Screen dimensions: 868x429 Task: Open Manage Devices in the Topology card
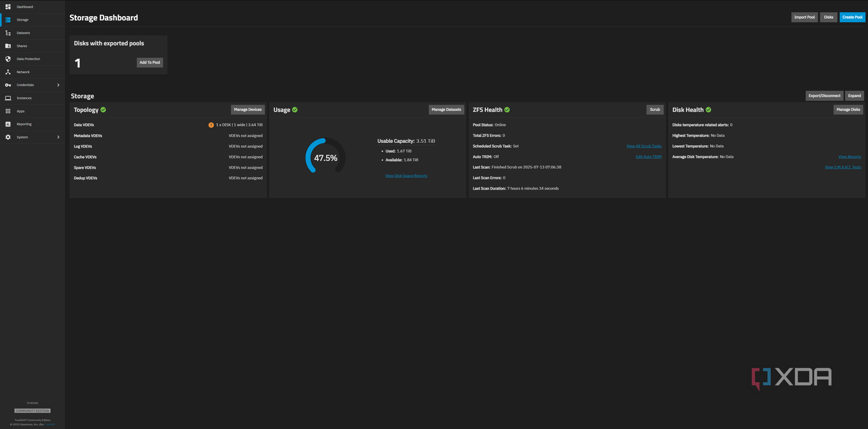(x=248, y=109)
